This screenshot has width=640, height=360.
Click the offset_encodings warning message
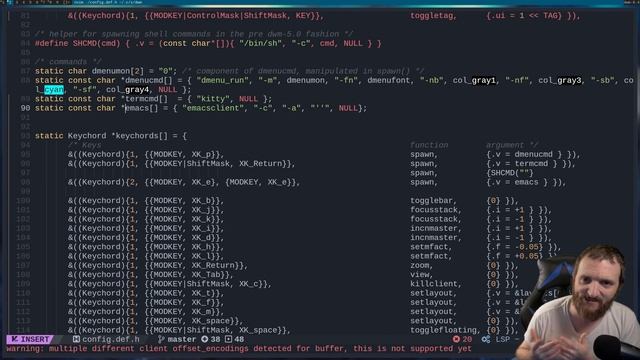click(x=239, y=349)
